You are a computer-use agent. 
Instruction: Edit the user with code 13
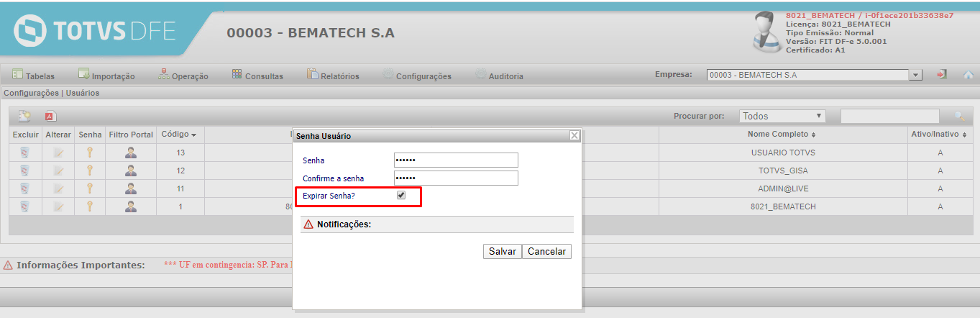[x=58, y=153]
